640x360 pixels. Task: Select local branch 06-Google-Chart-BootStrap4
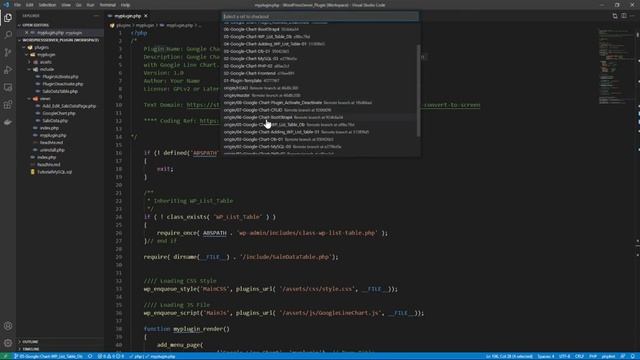(320, 29)
